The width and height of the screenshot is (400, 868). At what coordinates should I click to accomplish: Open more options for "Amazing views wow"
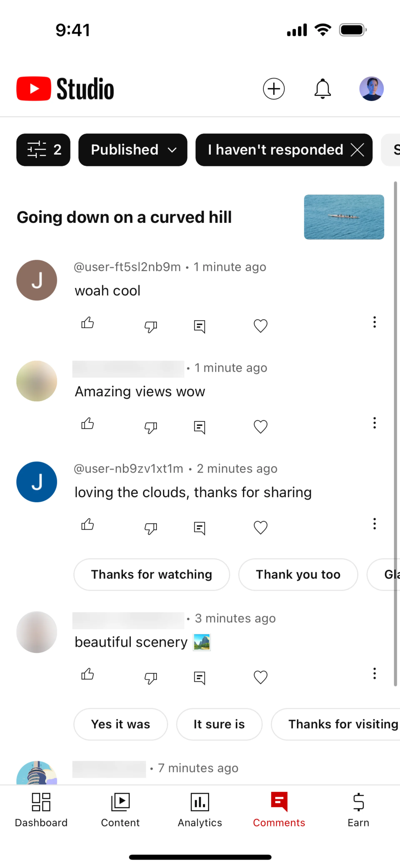click(374, 423)
